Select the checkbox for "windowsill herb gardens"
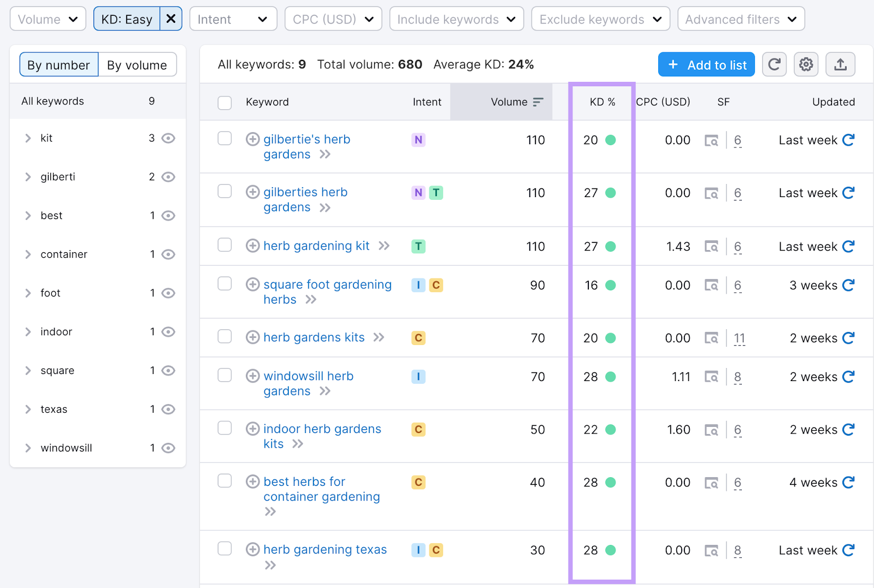The width and height of the screenshot is (874, 588). [225, 375]
